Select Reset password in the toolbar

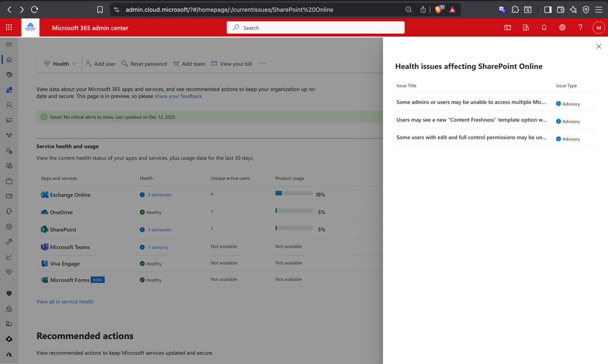pyautogui.click(x=144, y=64)
